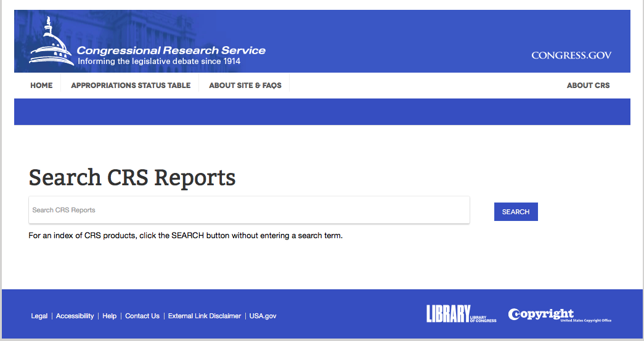This screenshot has height=341, width=644.
Task: Go to the HOME menu item
Action: pos(41,86)
